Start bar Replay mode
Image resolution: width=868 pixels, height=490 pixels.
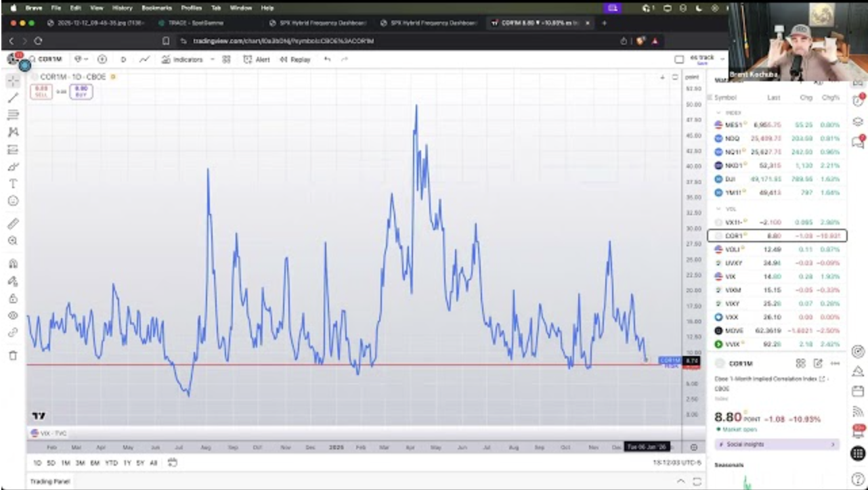(295, 60)
